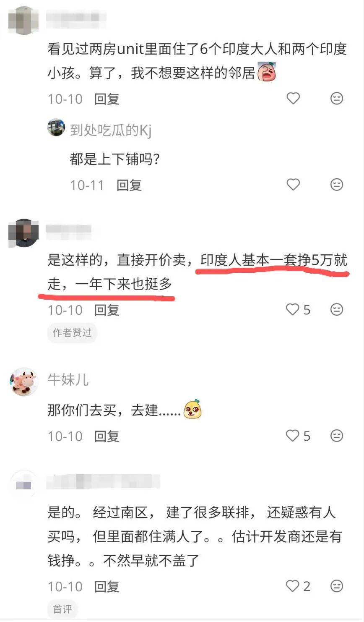
Task: Open emoji reaction on 牛妹儿's comment
Action: tap(336, 436)
